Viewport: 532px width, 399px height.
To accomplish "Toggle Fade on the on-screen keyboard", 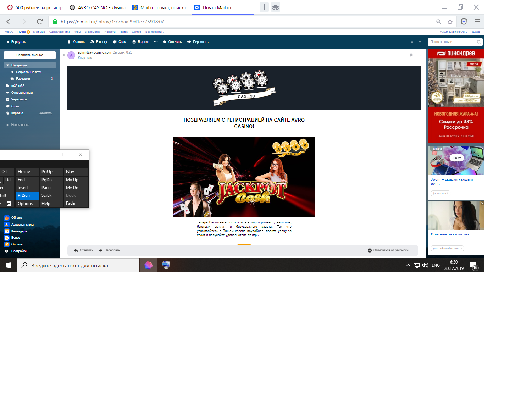I will click(76, 203).
